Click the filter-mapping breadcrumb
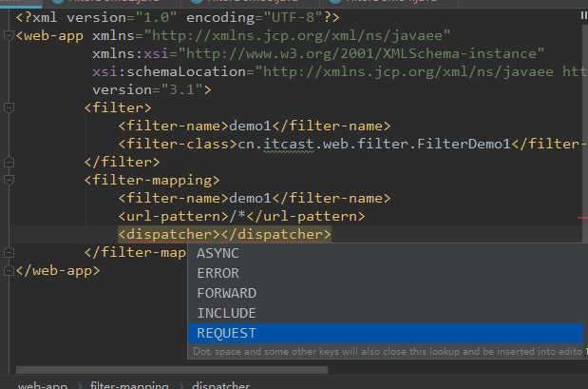The width and height of the screenshot is (588, 389). point(129,385)
